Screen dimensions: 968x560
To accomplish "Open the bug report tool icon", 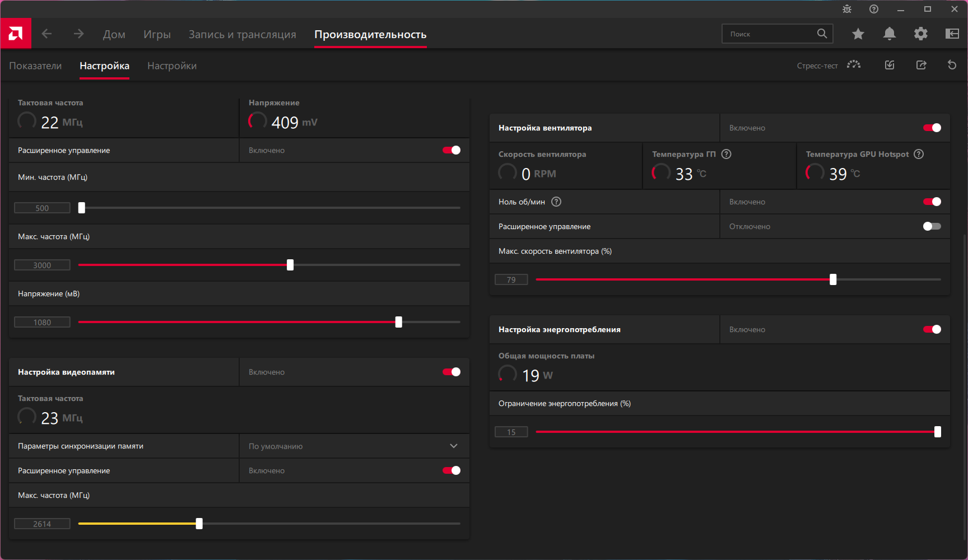I will (x=847, y=9).
